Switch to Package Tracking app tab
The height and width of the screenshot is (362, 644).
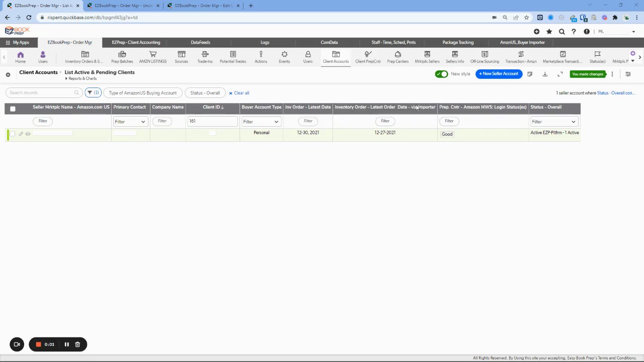[x=458, y=42]
